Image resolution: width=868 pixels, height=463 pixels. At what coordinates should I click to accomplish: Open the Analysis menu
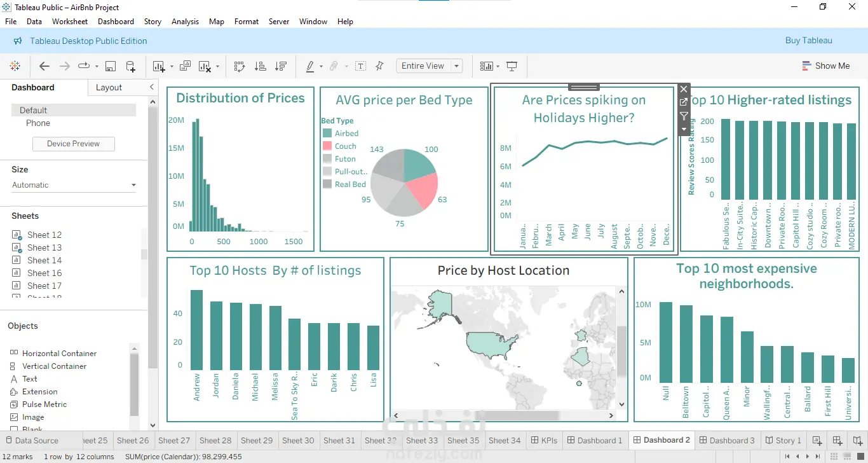point(185,22)
